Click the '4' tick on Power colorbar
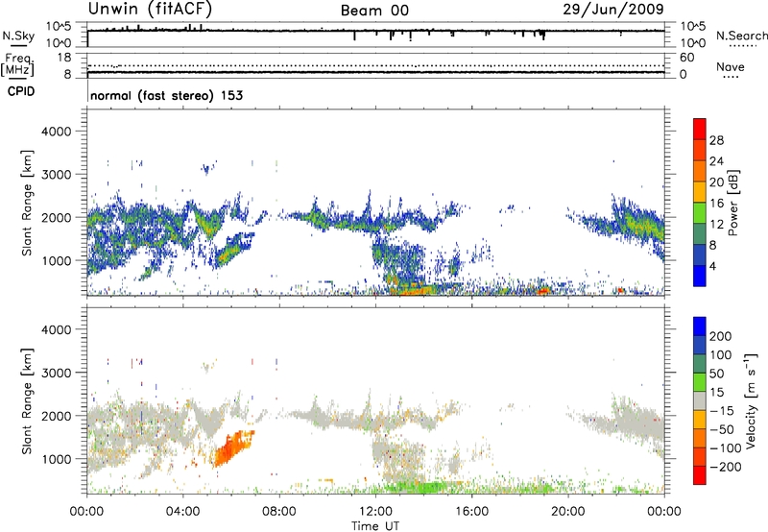This screenshot has height=532, width=768. click(712, 266)
